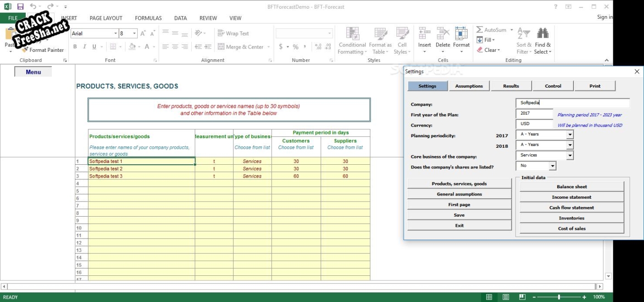This screenshot has height=302, width=644.
Task: Open the Find & Select binoculars tool
Action: (543, 34)
